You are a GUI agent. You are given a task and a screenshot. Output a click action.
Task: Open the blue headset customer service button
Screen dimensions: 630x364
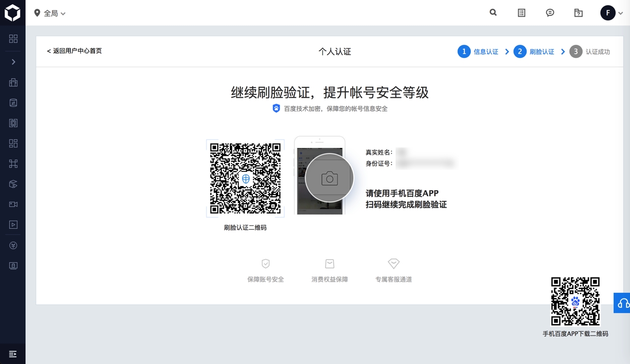click(x=622, y=303)
